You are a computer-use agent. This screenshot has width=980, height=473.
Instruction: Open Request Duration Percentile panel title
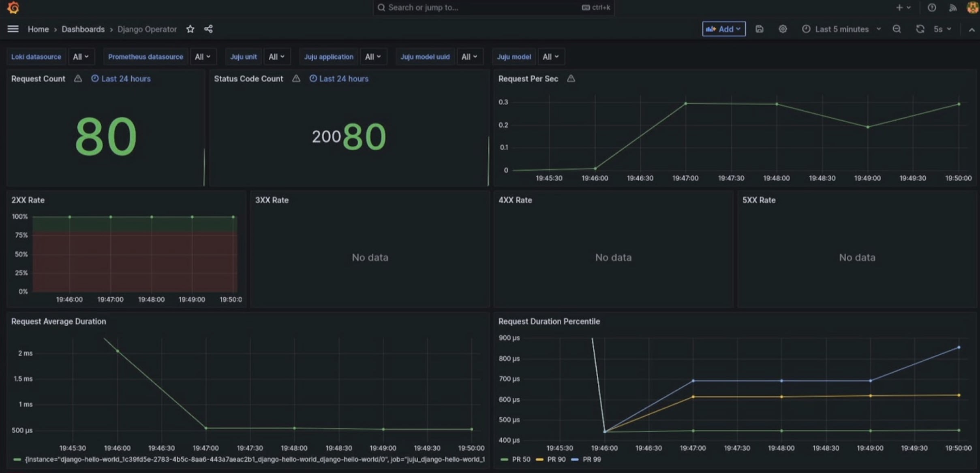click(549, 322)
